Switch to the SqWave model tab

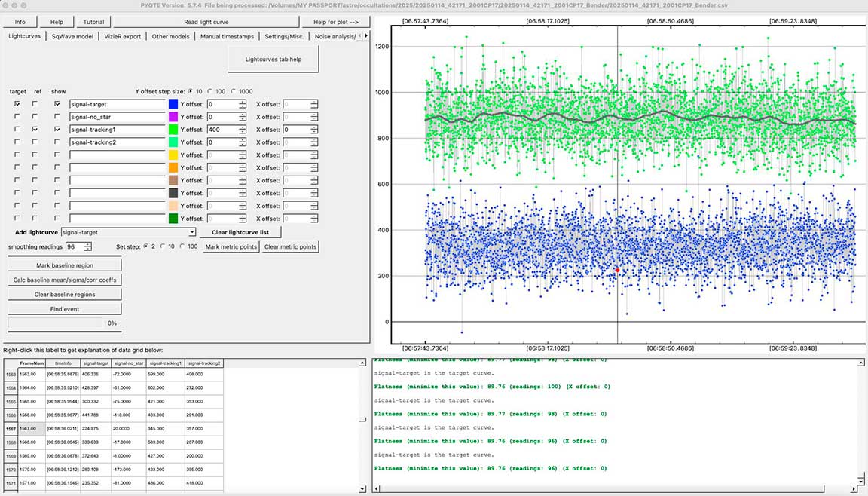72,36
